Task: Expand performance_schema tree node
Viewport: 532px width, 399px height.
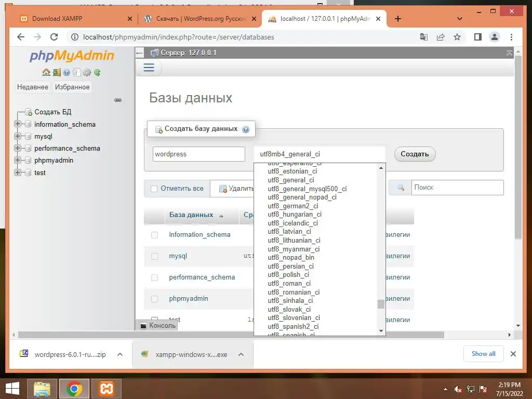Action: [x=17, y=148]
